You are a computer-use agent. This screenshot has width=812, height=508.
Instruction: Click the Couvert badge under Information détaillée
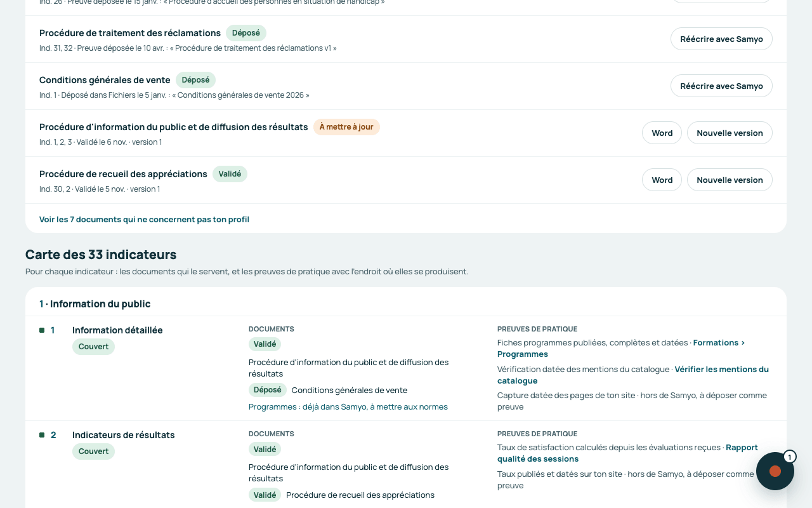[93, 347]
